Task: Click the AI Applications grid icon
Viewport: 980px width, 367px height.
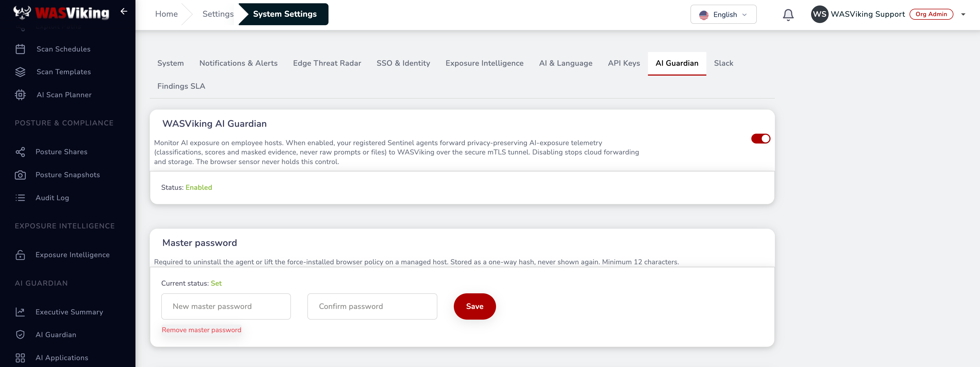Action: click(x=20, y=357)
